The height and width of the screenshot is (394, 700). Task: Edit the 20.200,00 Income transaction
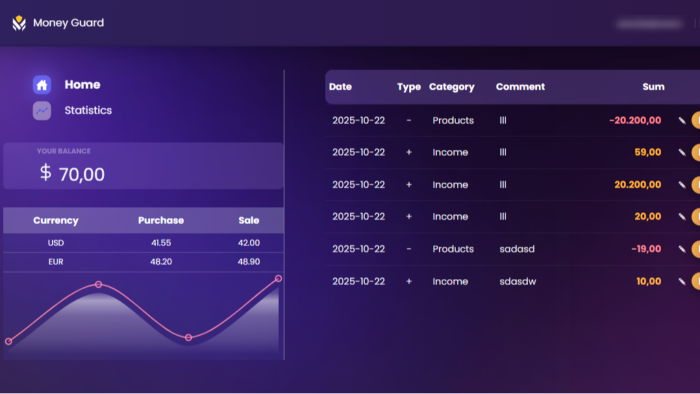pos(682,185)
